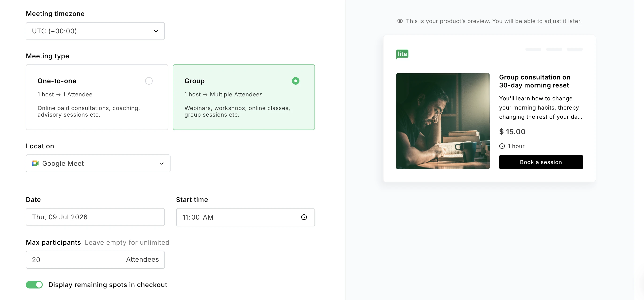Click the '1 hour' duration text

click(516, 146)
